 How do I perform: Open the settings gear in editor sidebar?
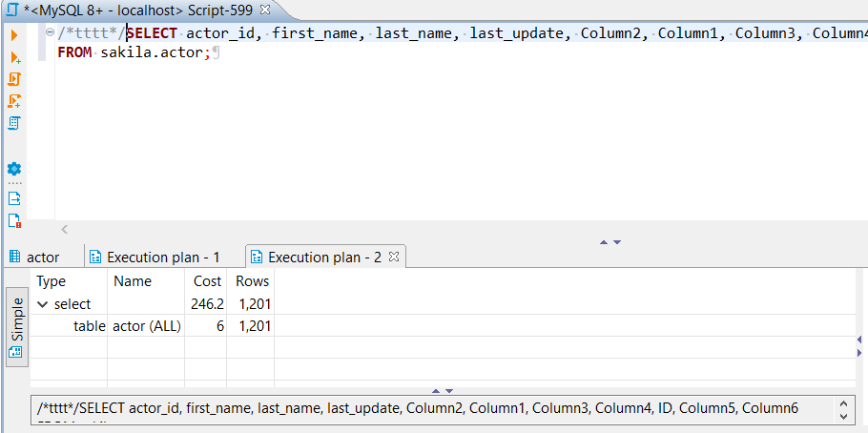pos(14,169)
